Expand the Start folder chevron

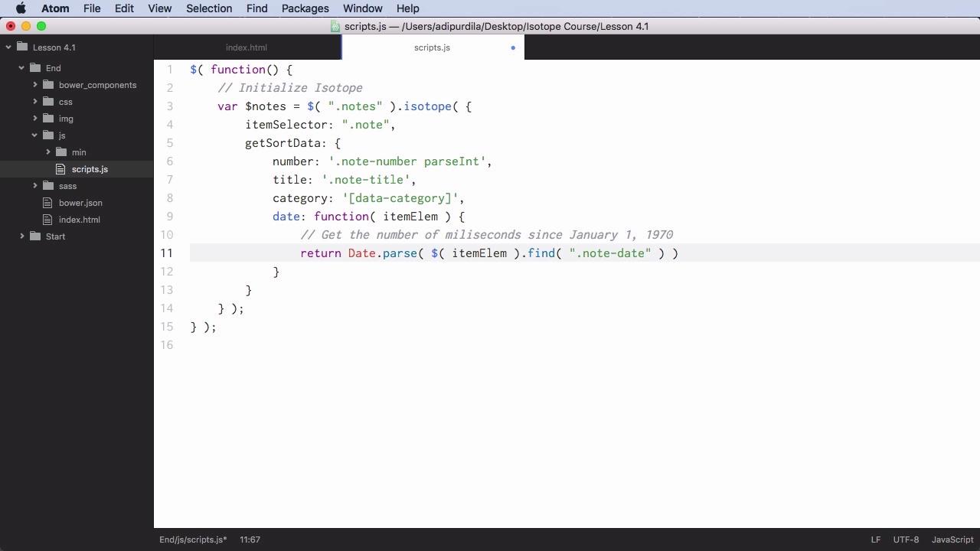click(x=22, y=236)
